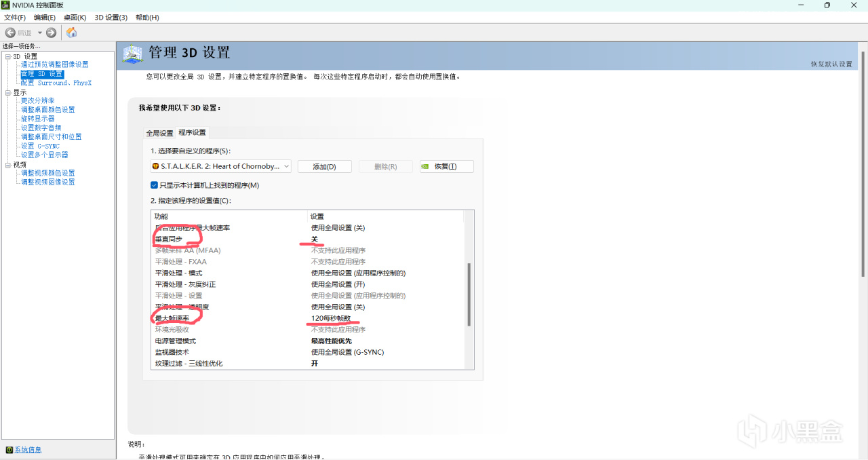Select the 平滑处理 - FXAA row
This screenshot has height=460, width=868.
point(308,261)
